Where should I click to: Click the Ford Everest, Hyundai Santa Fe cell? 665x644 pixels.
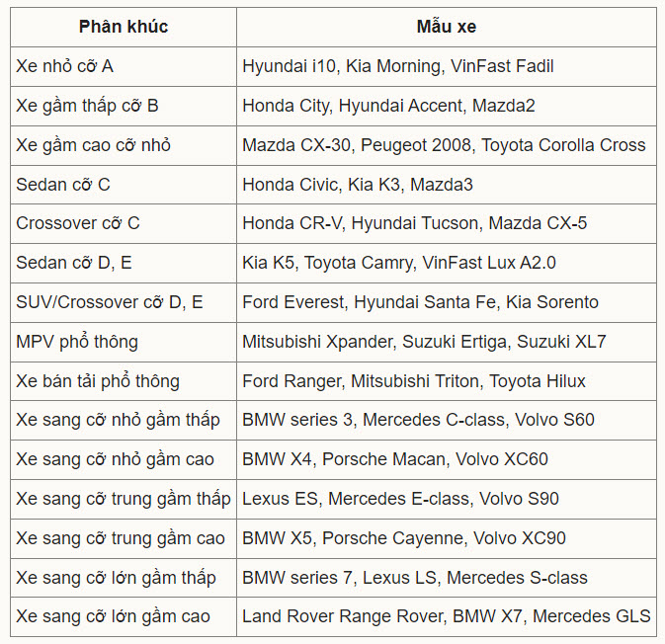[x=420, y=302]
